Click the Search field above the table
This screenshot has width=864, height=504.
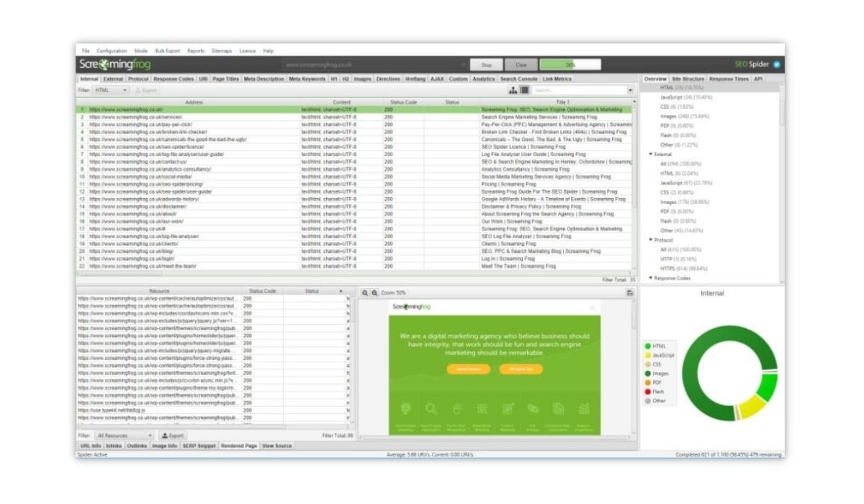pos(580,91)
